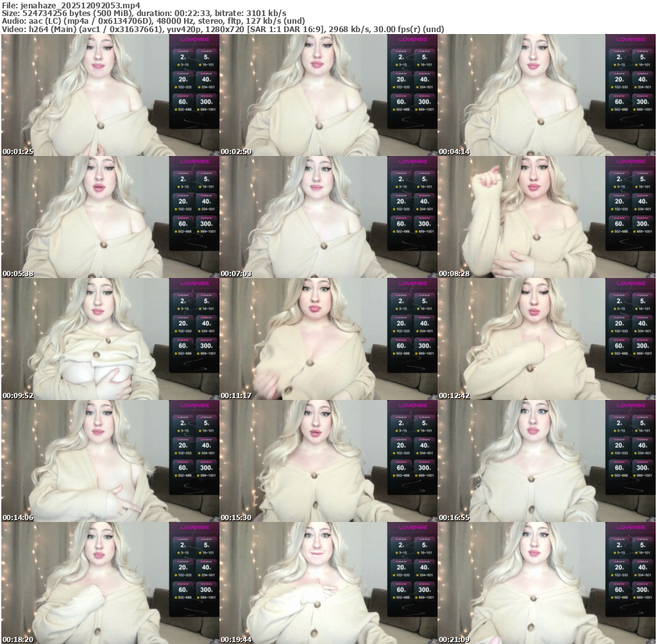Open the thumbnail labeled 00:11:17

coord(328,339)
